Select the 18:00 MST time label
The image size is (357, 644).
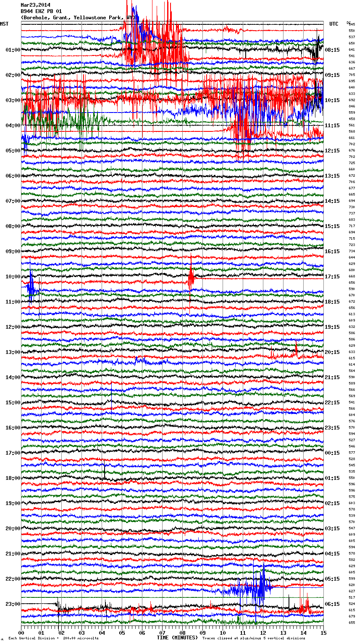pos(13,478)
